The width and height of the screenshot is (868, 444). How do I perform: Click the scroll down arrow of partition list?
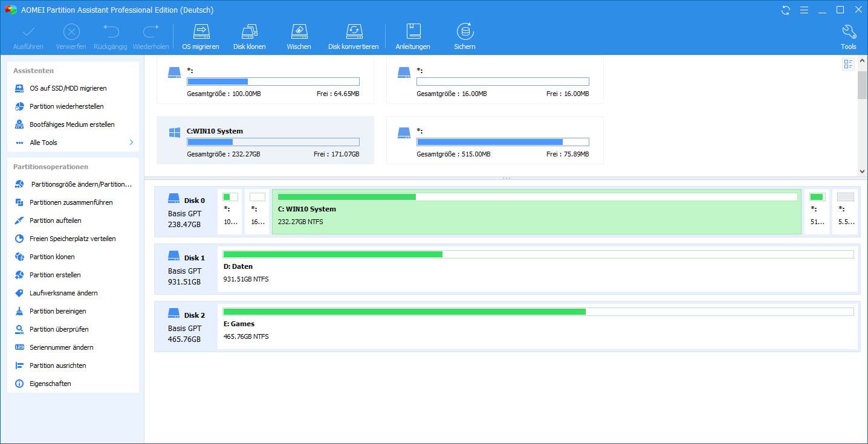[863, 171]
